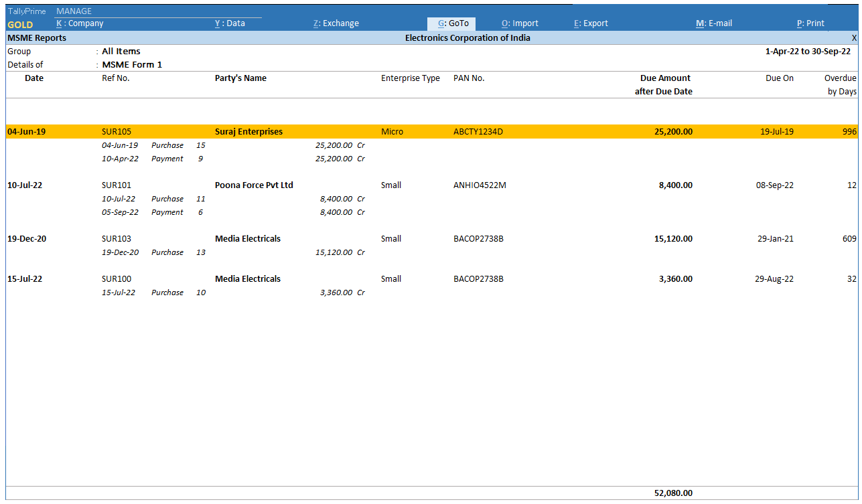
Task: Open the K: Company menu
Action: pos(80,23)
